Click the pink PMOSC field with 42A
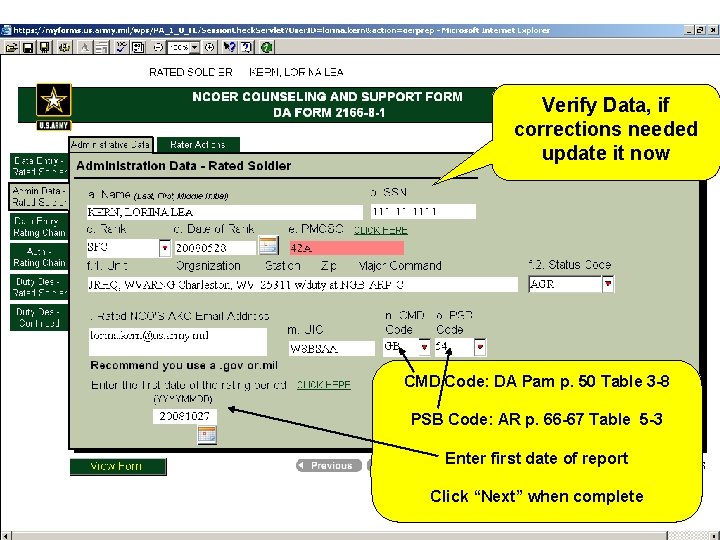The image size is (720, 540). point(346,248)
